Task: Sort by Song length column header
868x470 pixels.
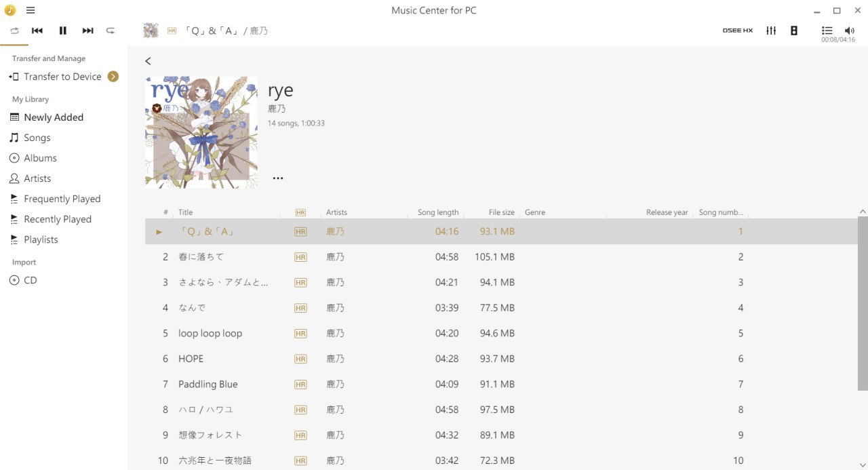Action: (x=438, y=212)
